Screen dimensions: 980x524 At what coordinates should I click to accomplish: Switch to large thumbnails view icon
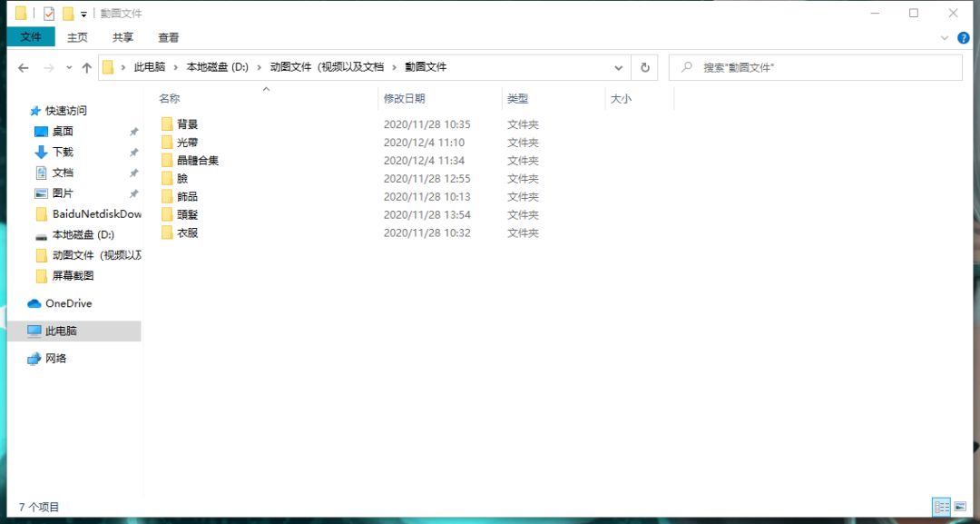pyautogui.click(x=959, y=507)
